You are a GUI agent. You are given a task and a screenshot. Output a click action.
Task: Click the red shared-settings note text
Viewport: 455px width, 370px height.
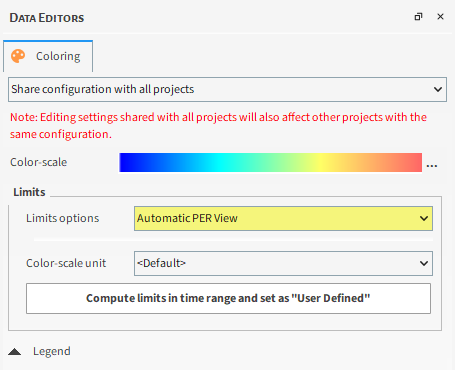tap(218, 126)
